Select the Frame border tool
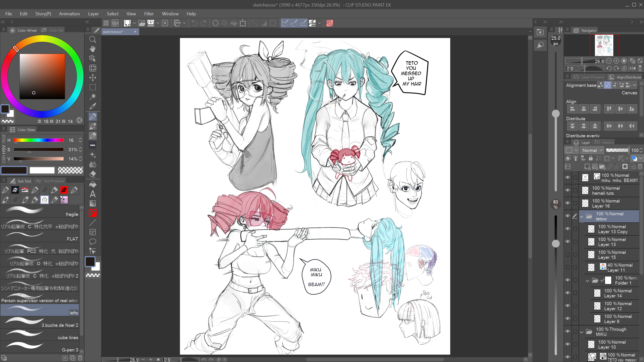Image resolution: width=644 pixels, height=362 pixels. click(x=93, y=232)
